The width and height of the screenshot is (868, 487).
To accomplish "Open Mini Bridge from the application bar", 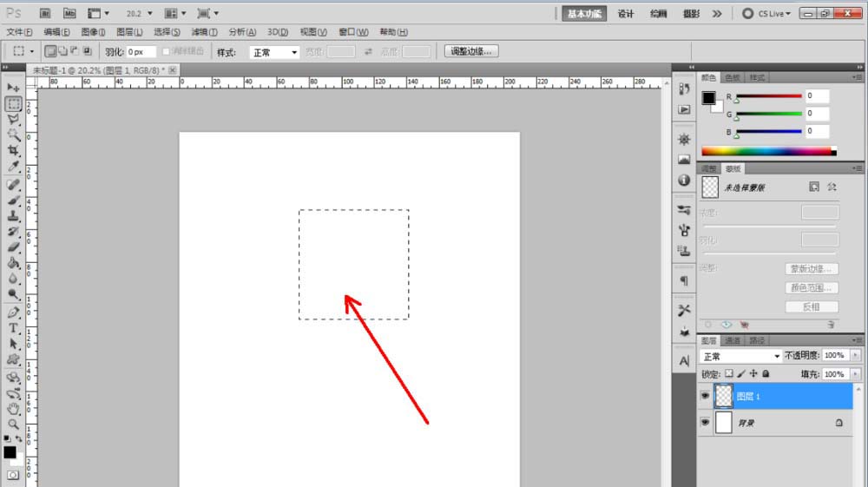I will 69,13.
